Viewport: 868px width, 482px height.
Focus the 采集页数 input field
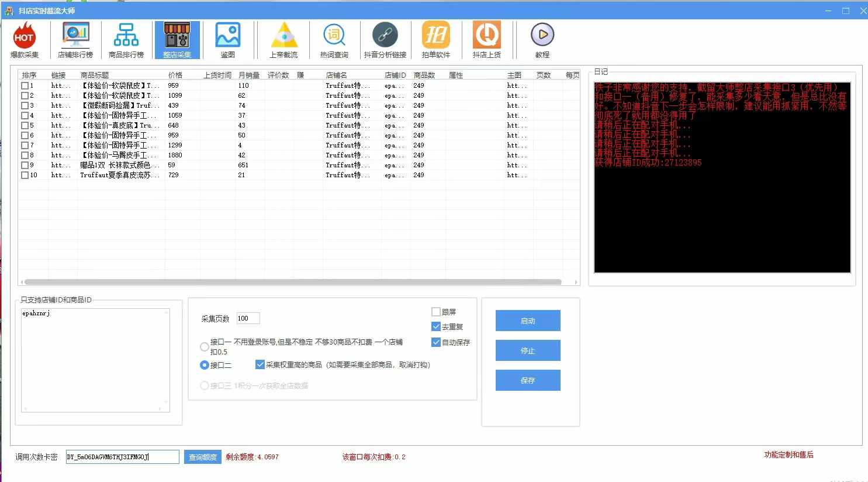[x=248, y=318]
